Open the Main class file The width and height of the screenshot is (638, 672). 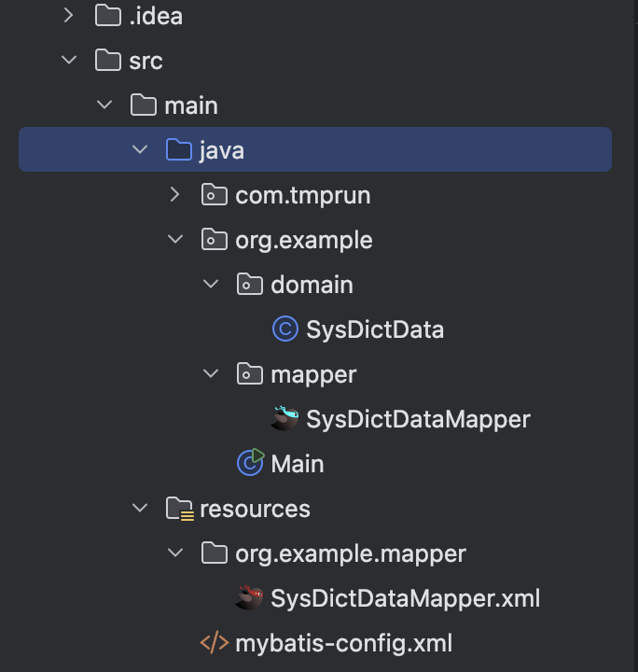coord(298,464)
